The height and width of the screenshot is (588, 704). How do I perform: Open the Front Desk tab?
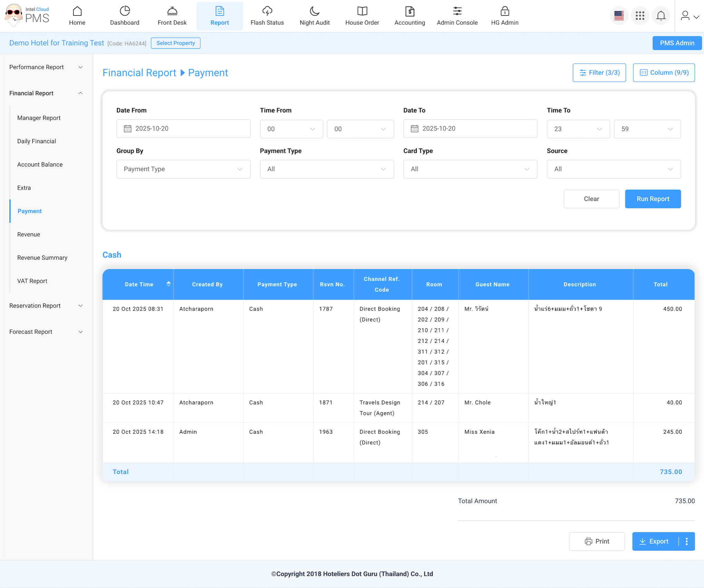pos(172,16)
